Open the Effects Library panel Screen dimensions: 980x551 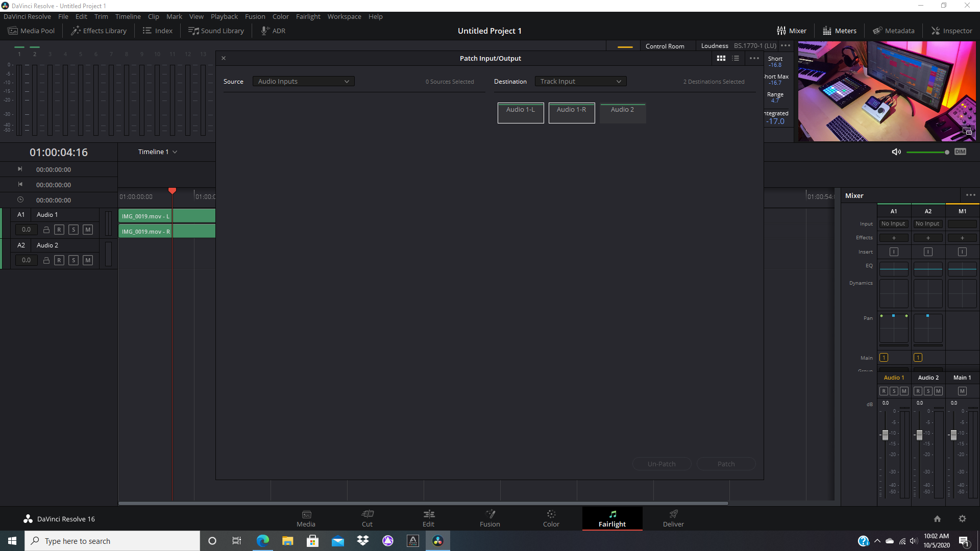tap(99, 31)
